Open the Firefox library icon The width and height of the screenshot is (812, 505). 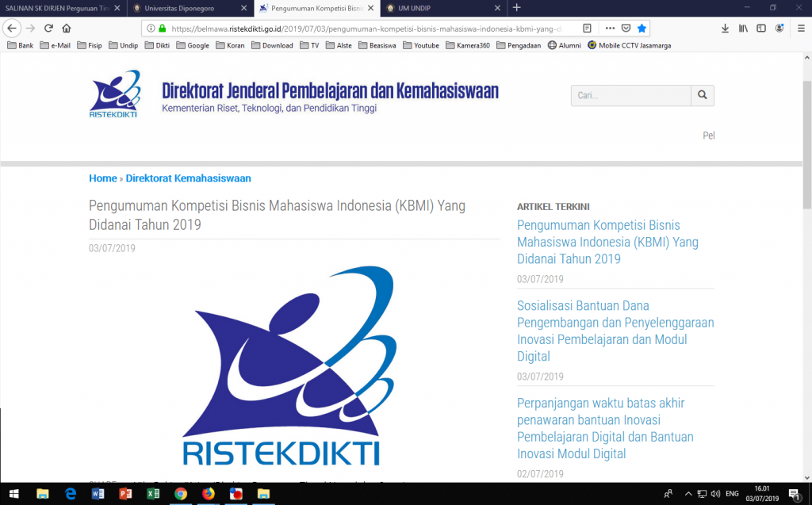[743, 29]
